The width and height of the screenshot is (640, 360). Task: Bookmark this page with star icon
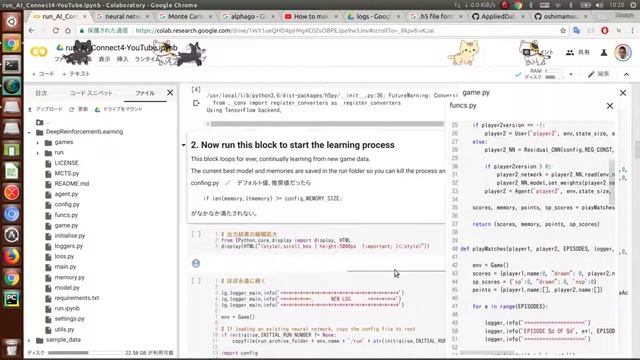(x=563, y=31)
